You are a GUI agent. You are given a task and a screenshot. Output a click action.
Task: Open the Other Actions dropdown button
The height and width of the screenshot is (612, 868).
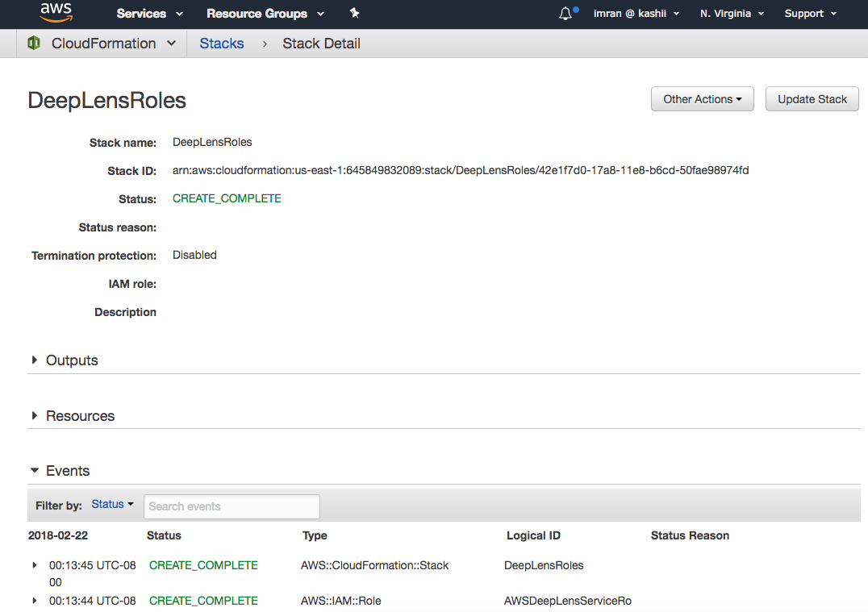pos(702,99)
